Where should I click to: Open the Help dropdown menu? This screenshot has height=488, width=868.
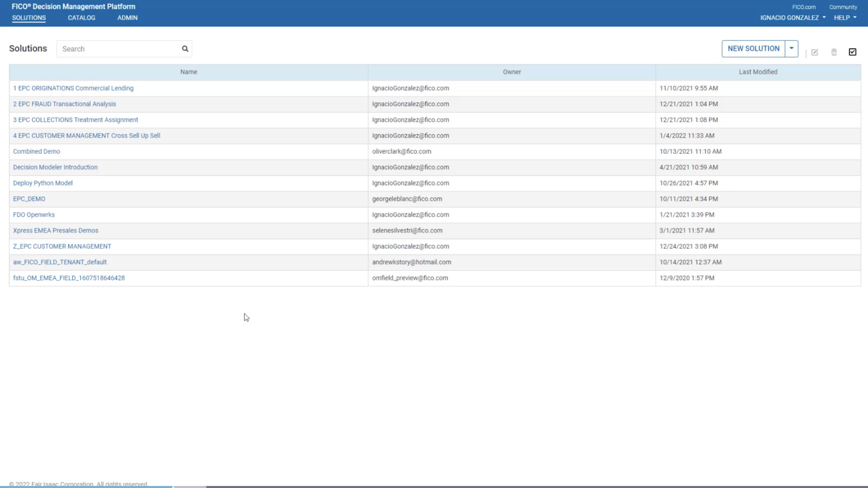point(845,18)
